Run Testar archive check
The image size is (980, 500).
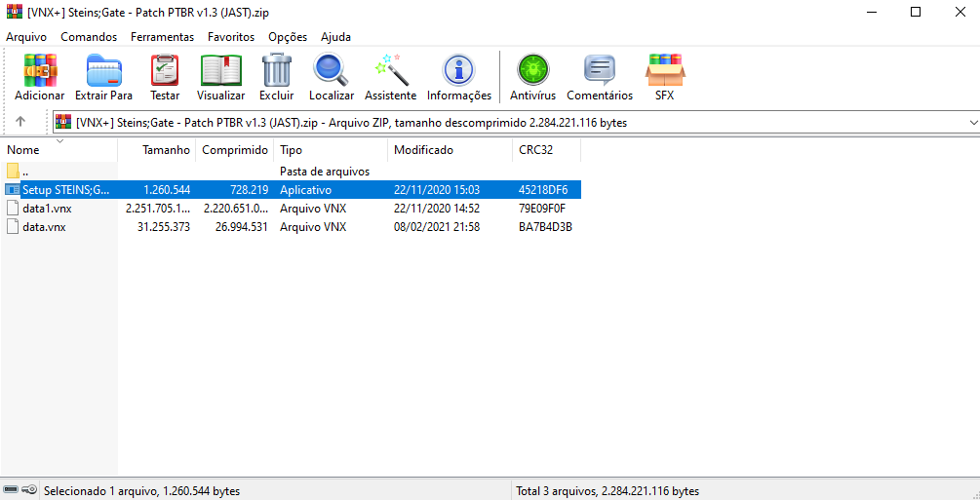pyautogui.click(x=165, y=70)
